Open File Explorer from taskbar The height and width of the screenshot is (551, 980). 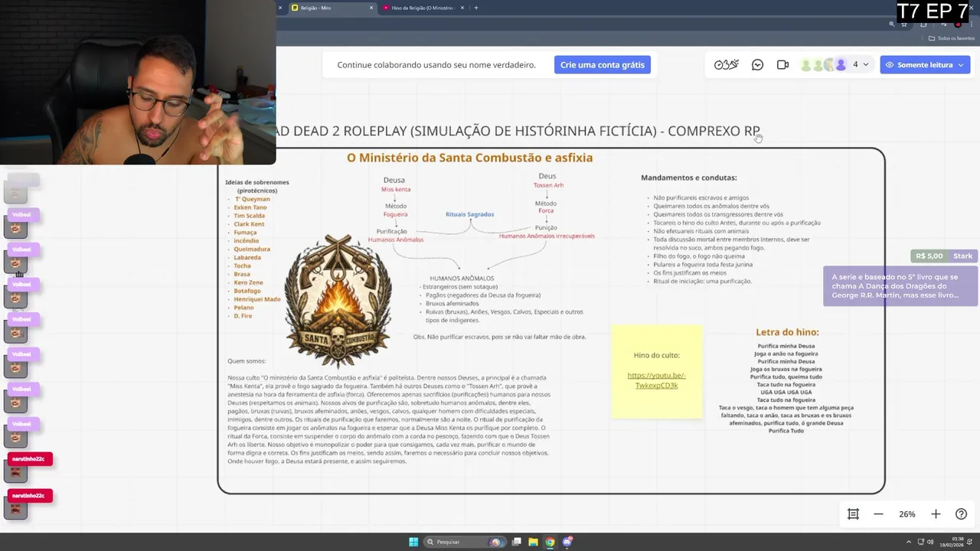click(x=534, y=542)
